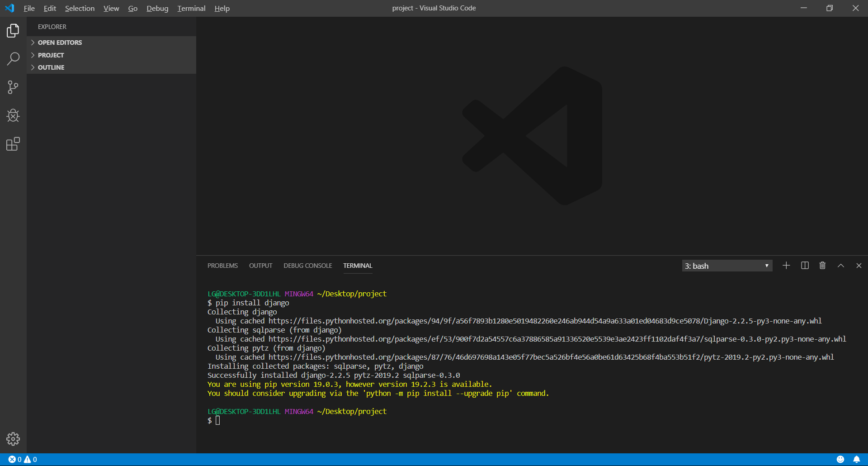Click the Django-2.2.5 wheel URL line
Image resolution: width=868 pixels, height=466 pixels.
point(519,321)
